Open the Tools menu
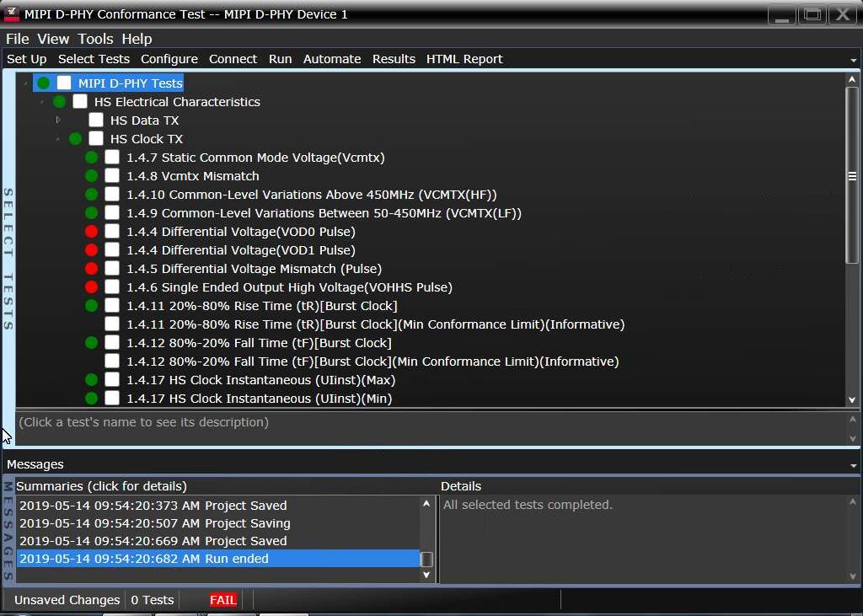Image resolution: width=863 pixels, height=616 pixels. 95,39
